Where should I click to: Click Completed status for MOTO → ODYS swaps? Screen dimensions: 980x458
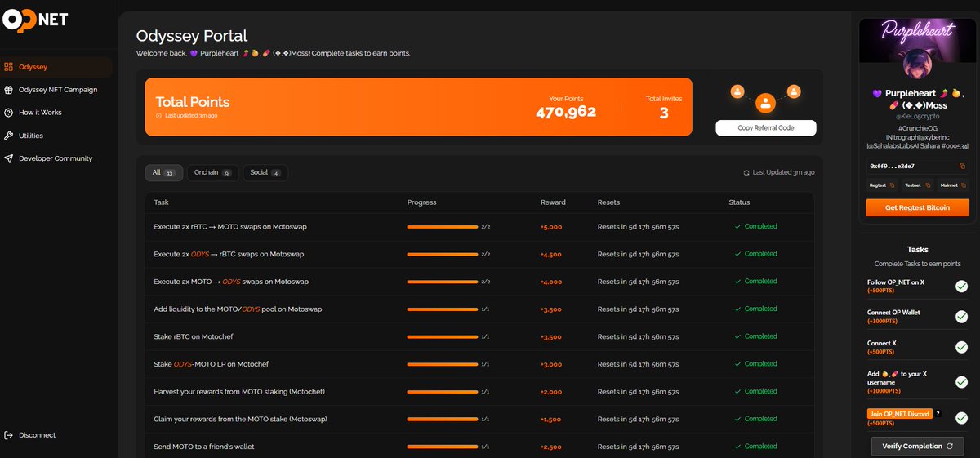[x=755, y=281]
